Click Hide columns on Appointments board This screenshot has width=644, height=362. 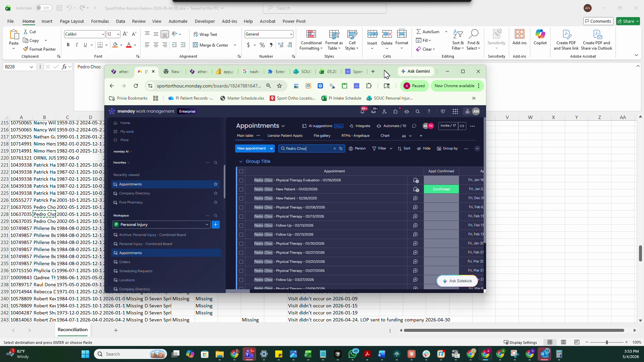point(424,148)
